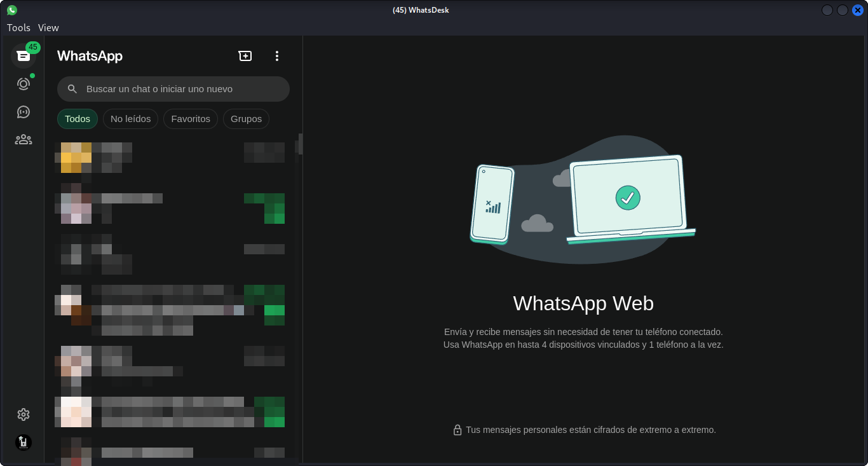The image size is (868, 466).
Task: Focus the 'Buscar un chat o iniciar uno nuevo' field
Action: tap(173, 89)
